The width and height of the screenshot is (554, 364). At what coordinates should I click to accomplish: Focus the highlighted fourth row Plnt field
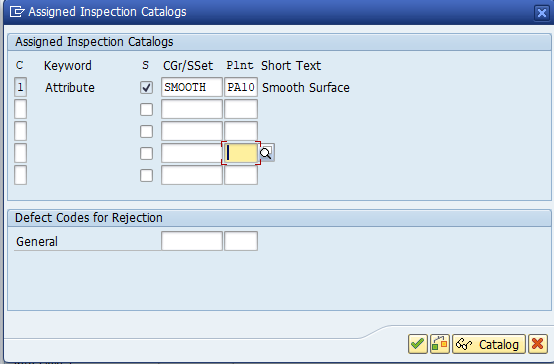[x=241, y=153]
